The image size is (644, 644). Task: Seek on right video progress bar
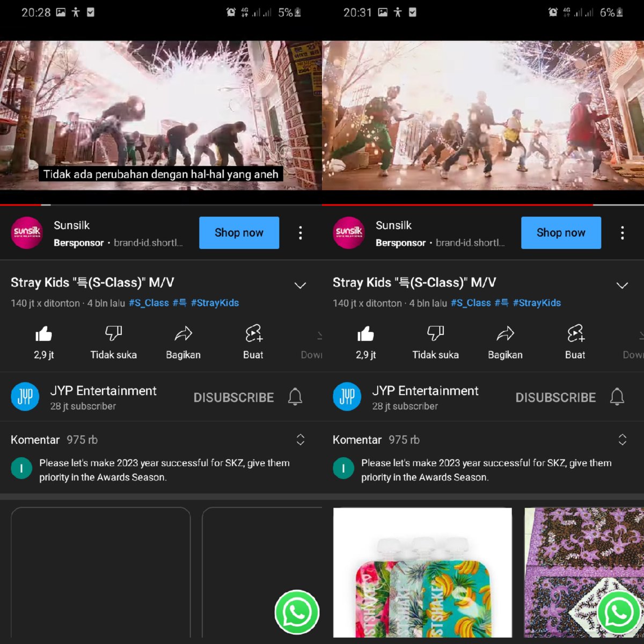click(x=483, y=204)
